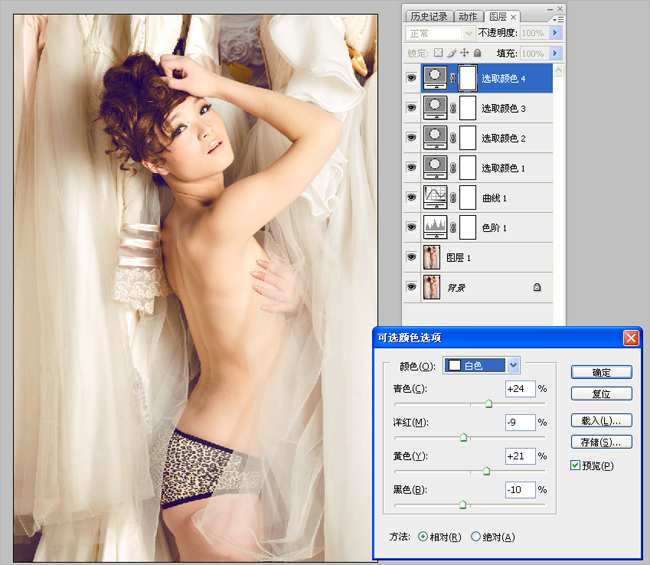This screenshot has height=565, width=650.
Task: Click the 黑色 value field -10
Action: click(x=520, y=489)
